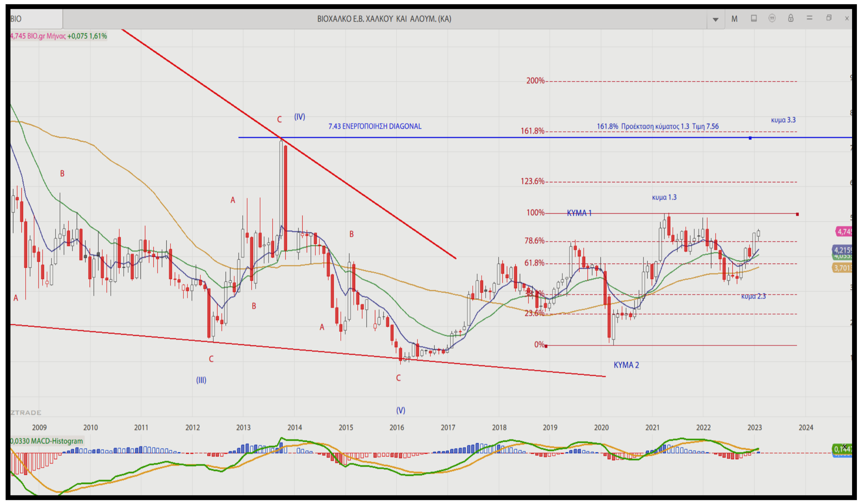Click the 2024 year label on time axis
This screenshot has width=863, height=504.
click(x=806, y=427)
